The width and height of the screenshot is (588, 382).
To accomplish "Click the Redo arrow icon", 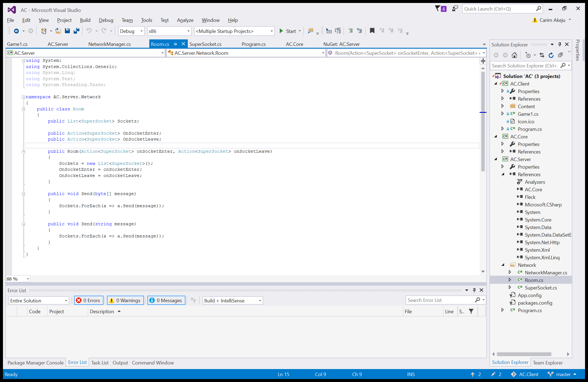I will pyautogui.click(x=104, y=31).
